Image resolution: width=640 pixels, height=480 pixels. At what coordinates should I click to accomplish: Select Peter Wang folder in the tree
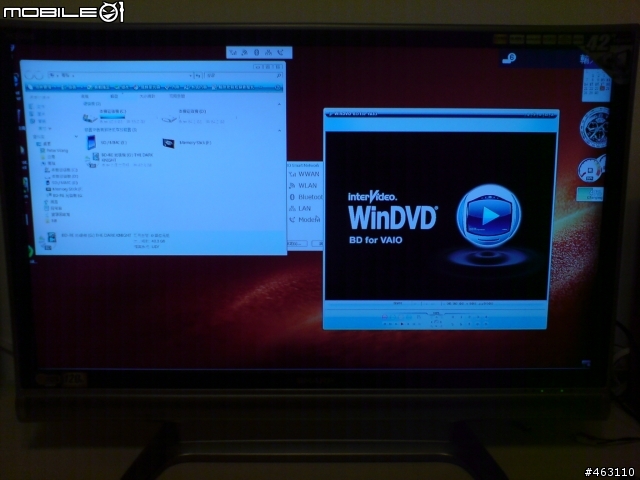point(54,151)
